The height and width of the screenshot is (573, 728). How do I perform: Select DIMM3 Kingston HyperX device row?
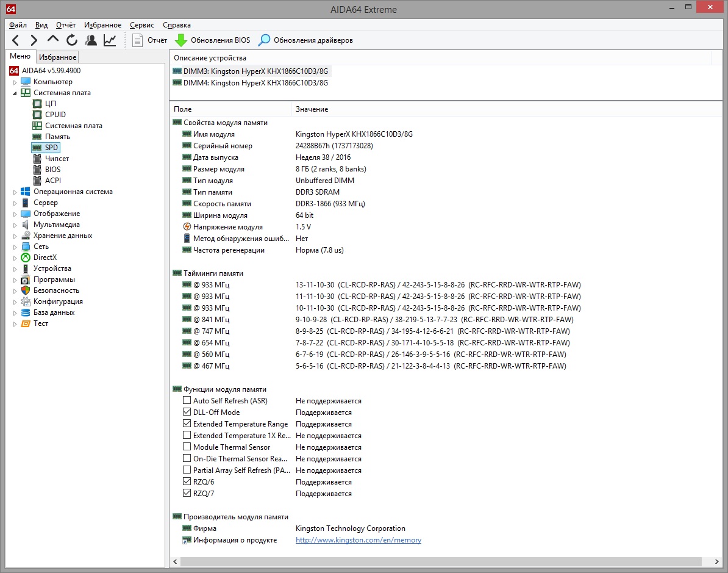[x=251, y=71]
